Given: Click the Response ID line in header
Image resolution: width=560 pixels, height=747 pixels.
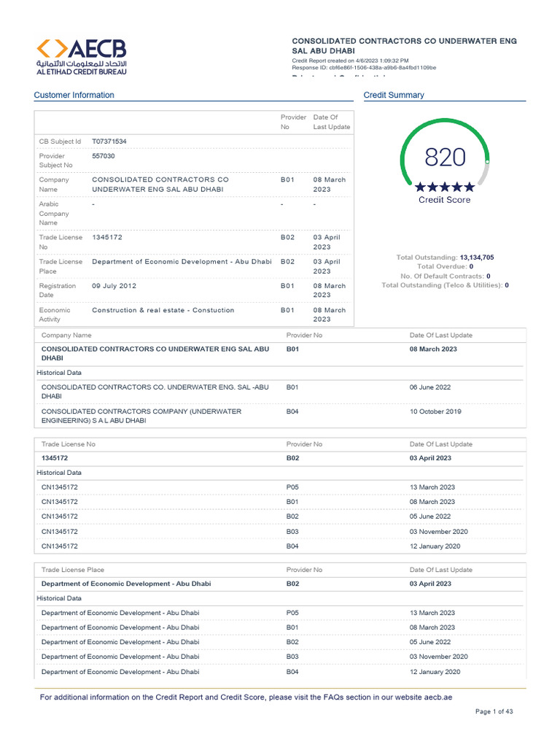Looking at the screenshot, I should [364, 68].
